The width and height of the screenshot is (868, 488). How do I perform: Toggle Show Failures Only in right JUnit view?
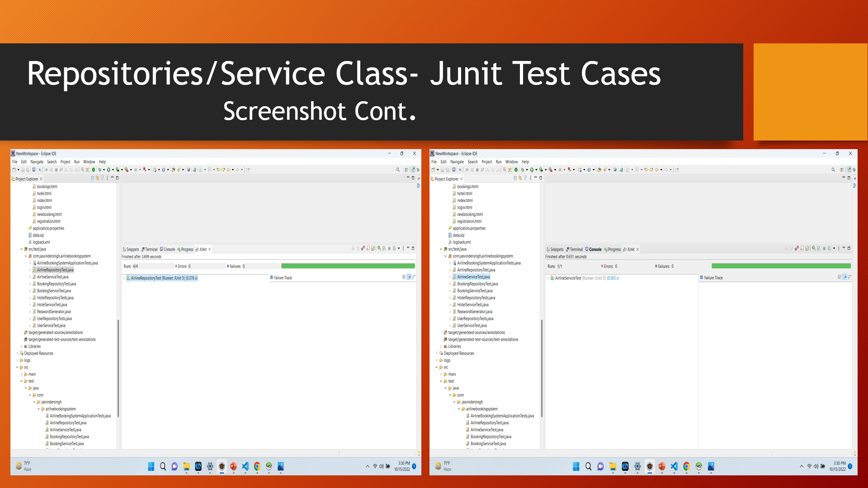click(797, 249)
